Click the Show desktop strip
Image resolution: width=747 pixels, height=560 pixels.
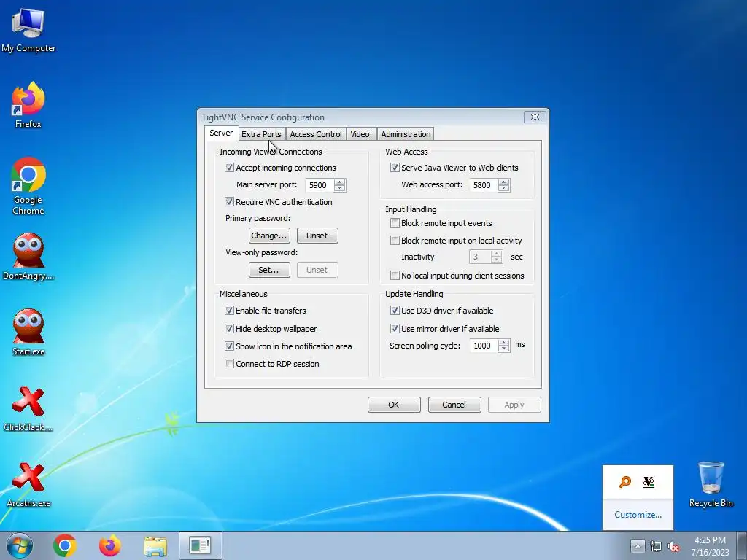[742, 545]
